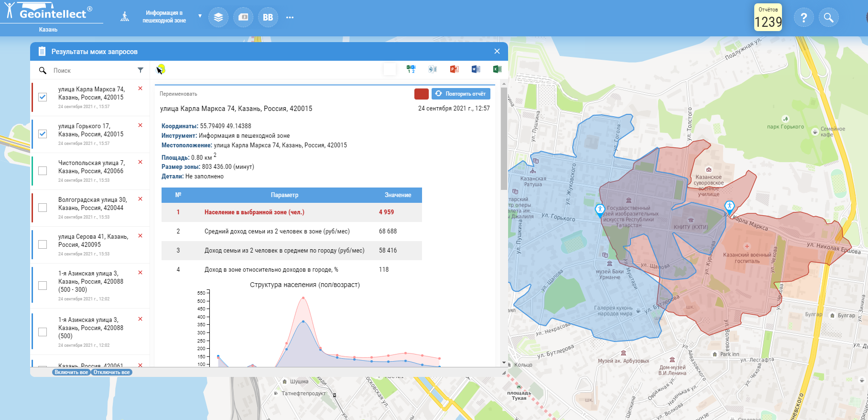Viewport: 868px width, 420px height.
Task: Check Волгоградская улица 30 query
Action: point(43,208)
